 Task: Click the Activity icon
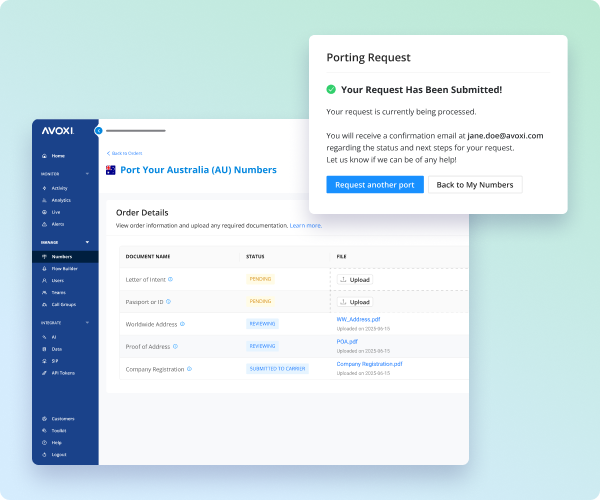click(x=44, y=188)
